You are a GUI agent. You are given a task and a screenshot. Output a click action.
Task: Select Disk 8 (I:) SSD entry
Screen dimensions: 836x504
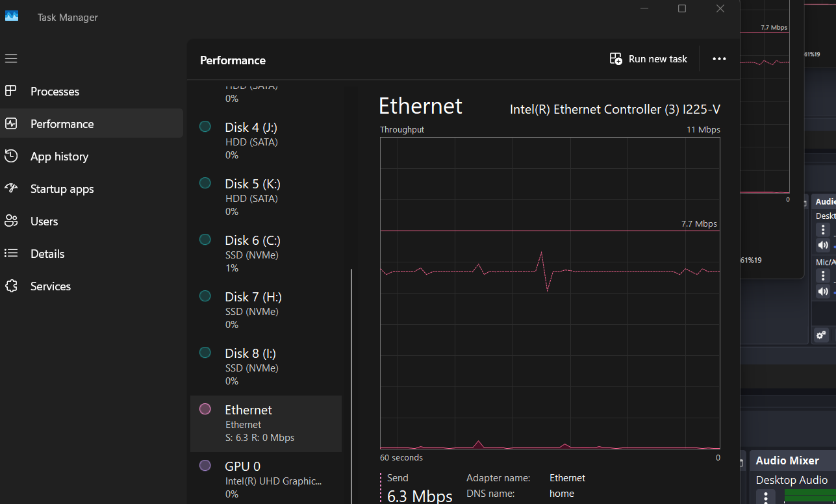tap(266, 367)
